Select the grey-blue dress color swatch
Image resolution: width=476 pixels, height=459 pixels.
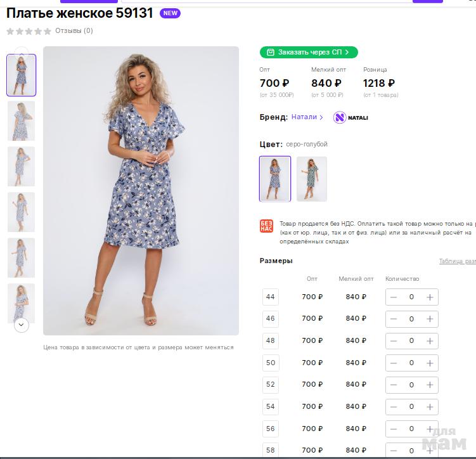click(275, 179)
